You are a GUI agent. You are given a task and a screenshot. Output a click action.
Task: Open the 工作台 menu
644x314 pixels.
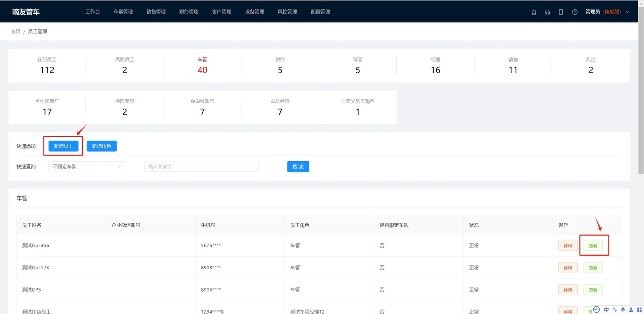point(93,12)
